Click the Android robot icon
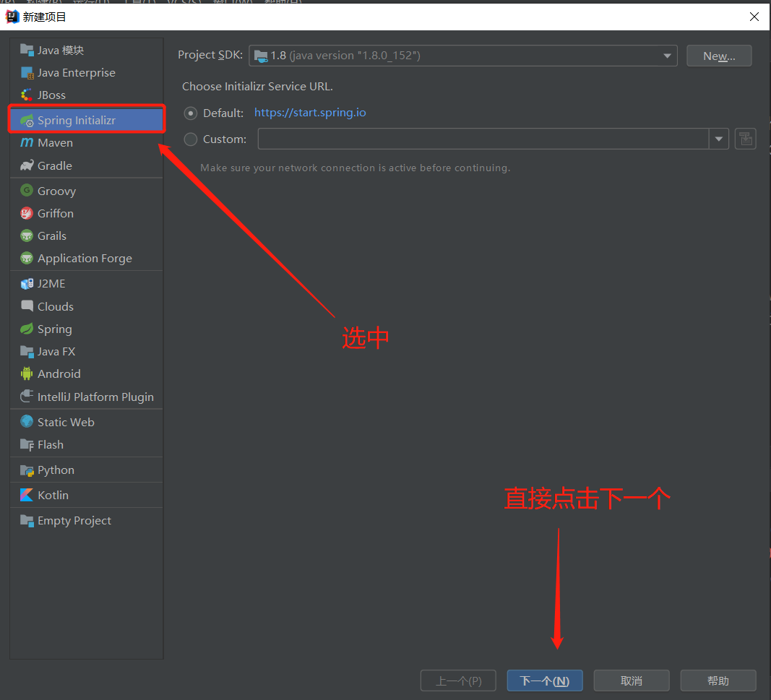 [27, 373]
